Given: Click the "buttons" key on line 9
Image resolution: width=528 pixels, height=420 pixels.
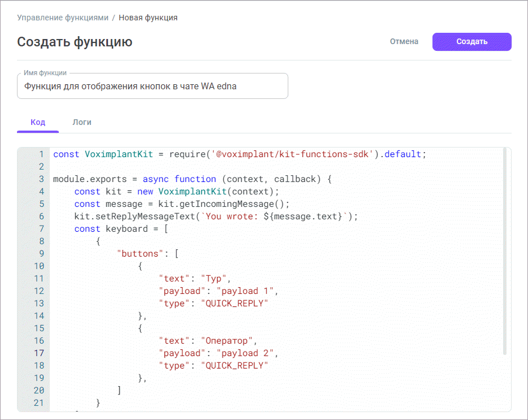Looking at the screenshot, I should [140, 254].
